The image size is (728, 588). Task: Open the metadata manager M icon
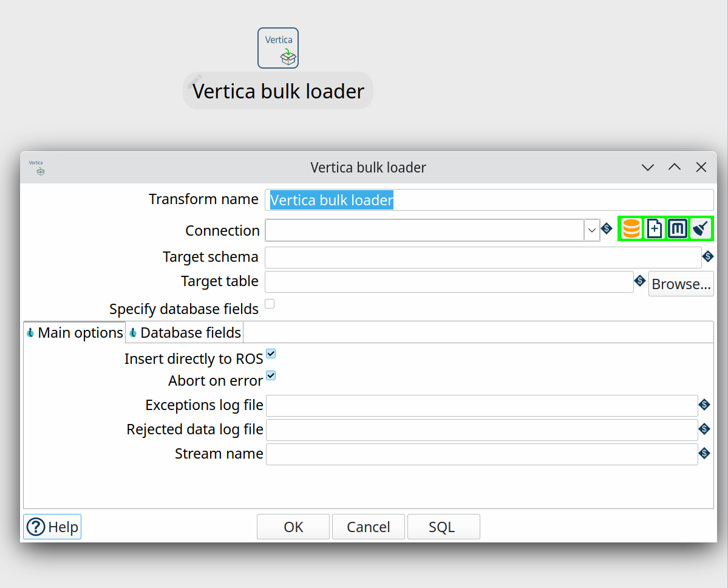[x=678, y=229]
